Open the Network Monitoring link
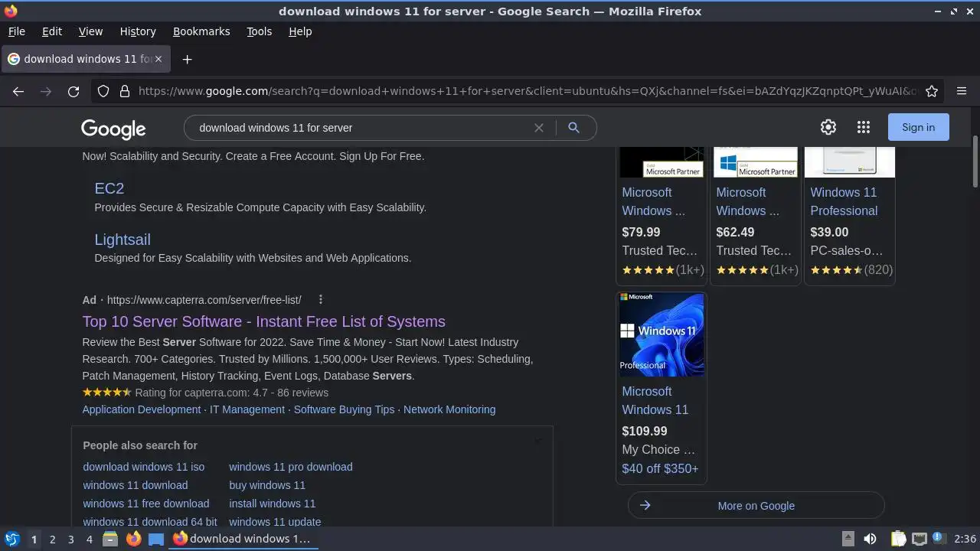This screenshot has height=551, width=980. 449,409
